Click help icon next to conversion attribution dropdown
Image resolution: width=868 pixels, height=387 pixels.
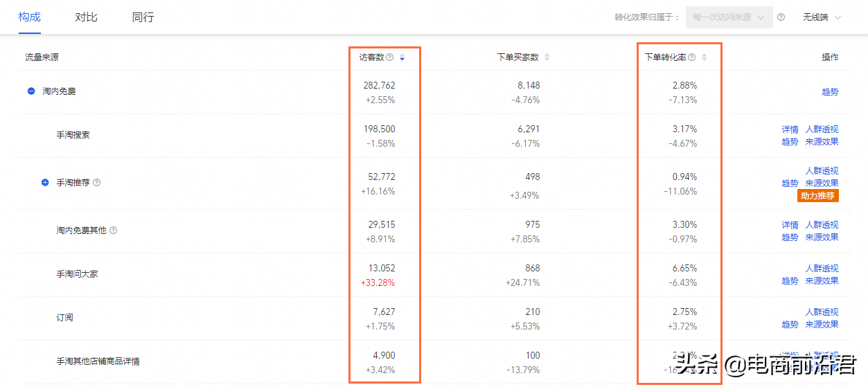click(781, 17)
